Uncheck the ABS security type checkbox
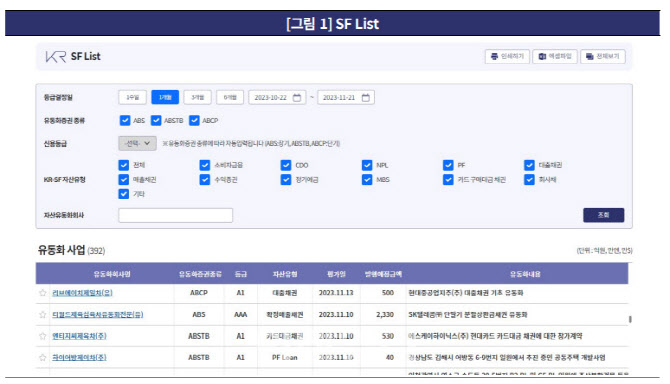Viewport: 670px width, 384px height. coord(125,120)
